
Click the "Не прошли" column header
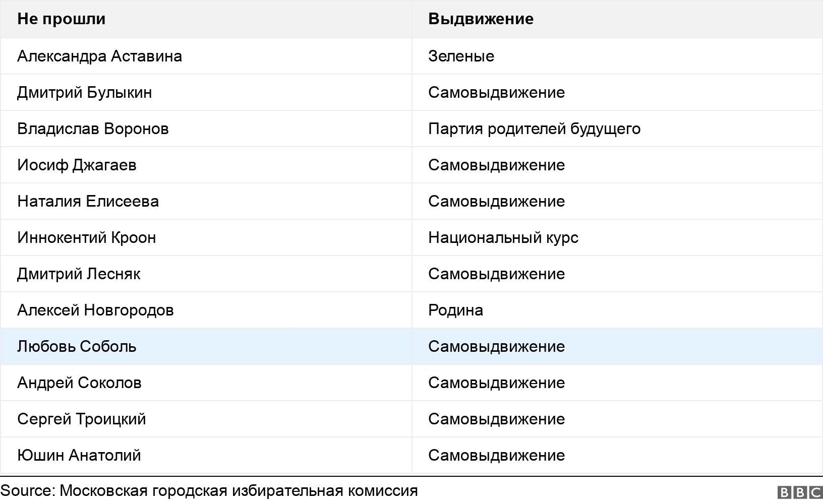coord(62,19)
